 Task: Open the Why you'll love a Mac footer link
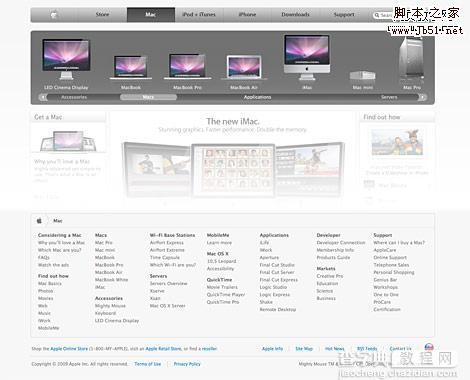pyautogui.click(x=61, y=243)
